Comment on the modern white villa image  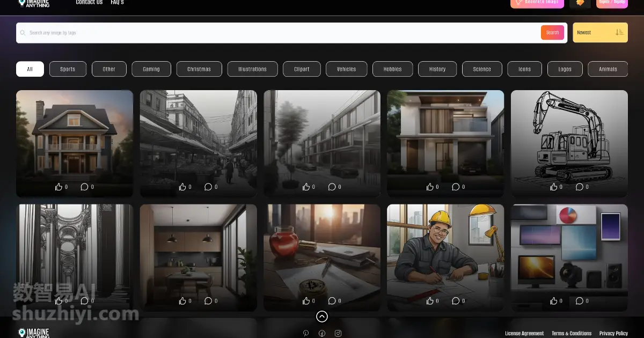pyautogui.click(x=456, y=187)
